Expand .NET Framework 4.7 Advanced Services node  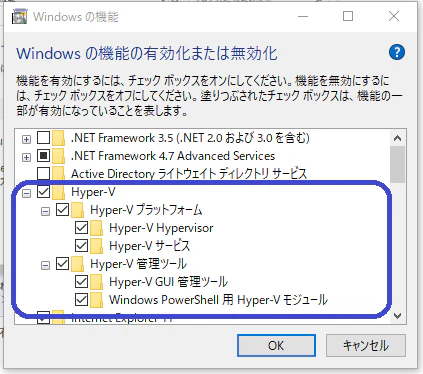[26, 157]
